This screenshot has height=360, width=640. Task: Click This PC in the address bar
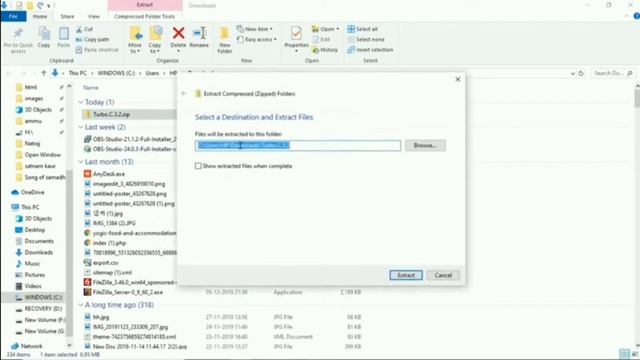[78, 73]
